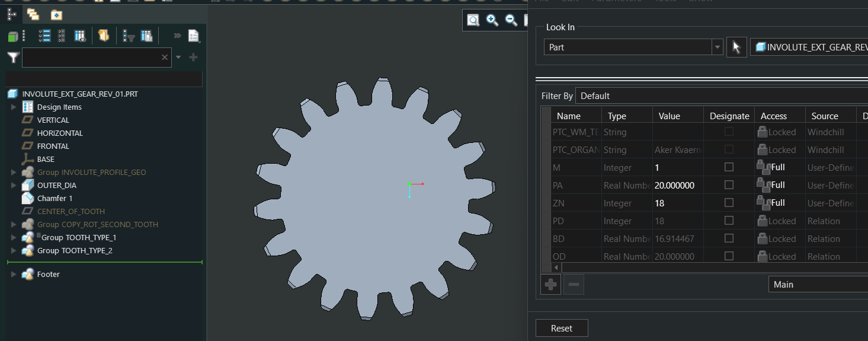Image resolution: width=868 pixels, height=341 pixels.
Task: Expand Group INVOLUTE_PROFILE_GEO node arrow
Action: point(14,172)
